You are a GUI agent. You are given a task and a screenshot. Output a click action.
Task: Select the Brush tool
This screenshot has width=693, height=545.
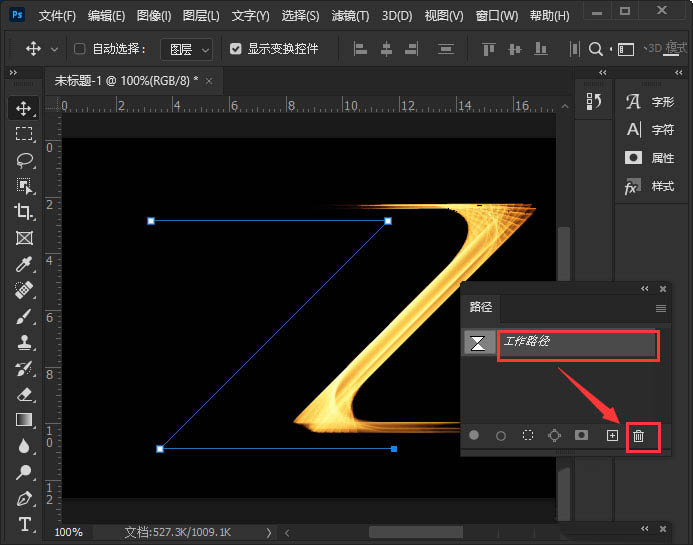(24, 316)
